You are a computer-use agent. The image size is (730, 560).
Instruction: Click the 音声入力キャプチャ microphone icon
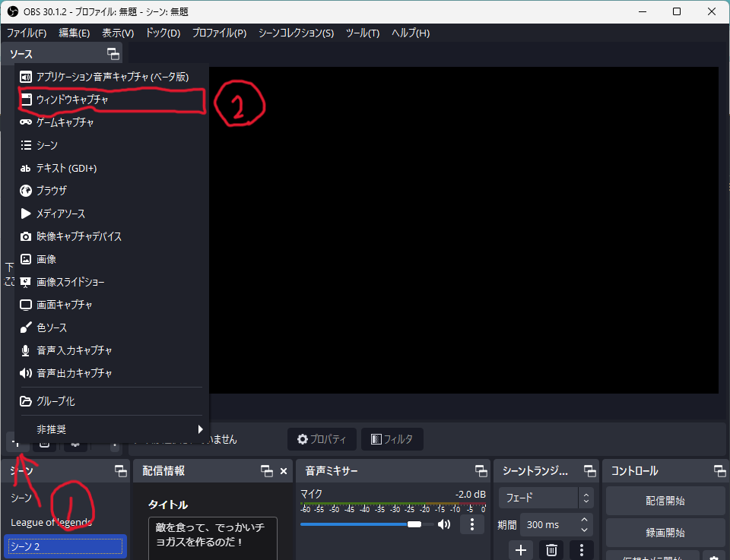tap(26, 350)
